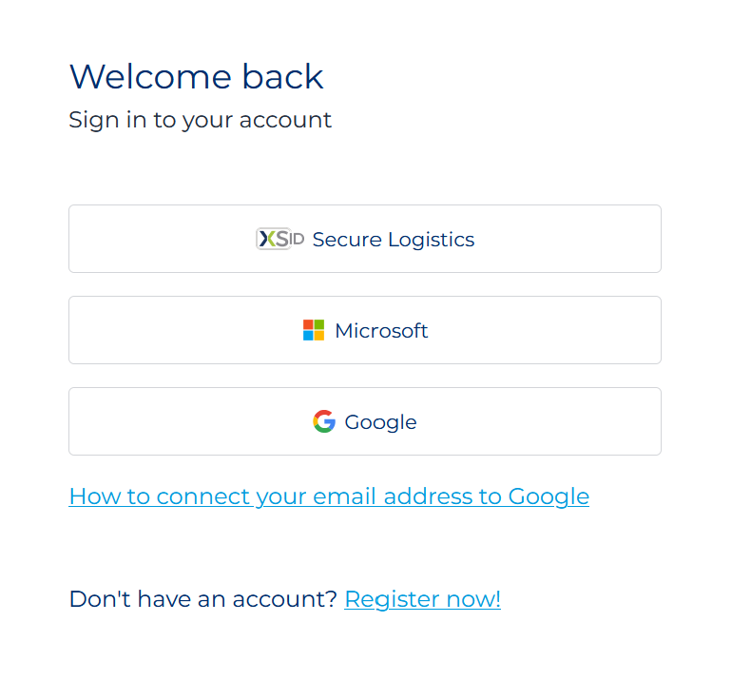Select the ID part of XS ID logo
751x700 pixels.
(297, 240)
